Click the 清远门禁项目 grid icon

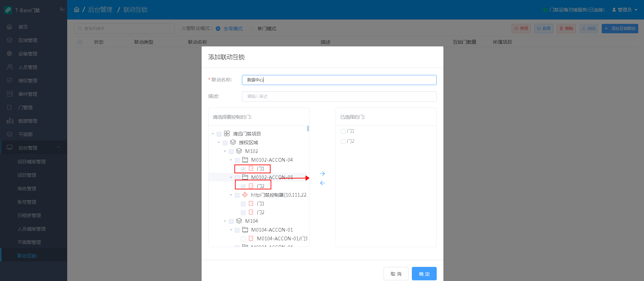click(x=227, y=133)
